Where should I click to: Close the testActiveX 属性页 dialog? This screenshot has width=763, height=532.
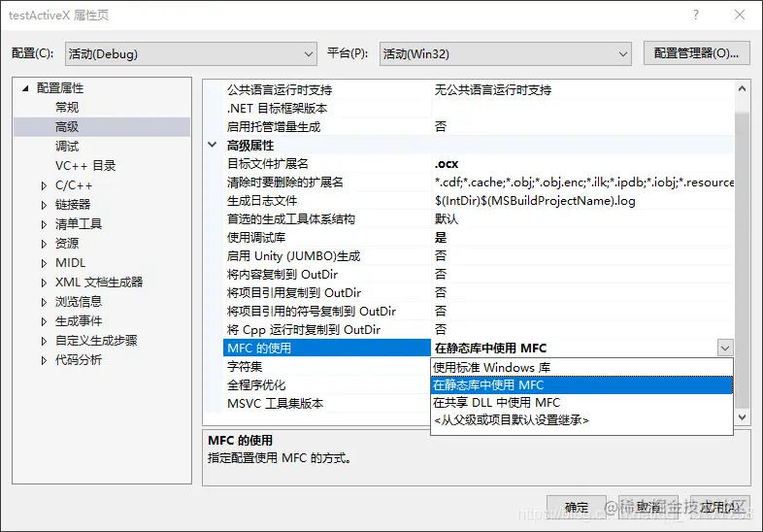click(x=740, y=16)
